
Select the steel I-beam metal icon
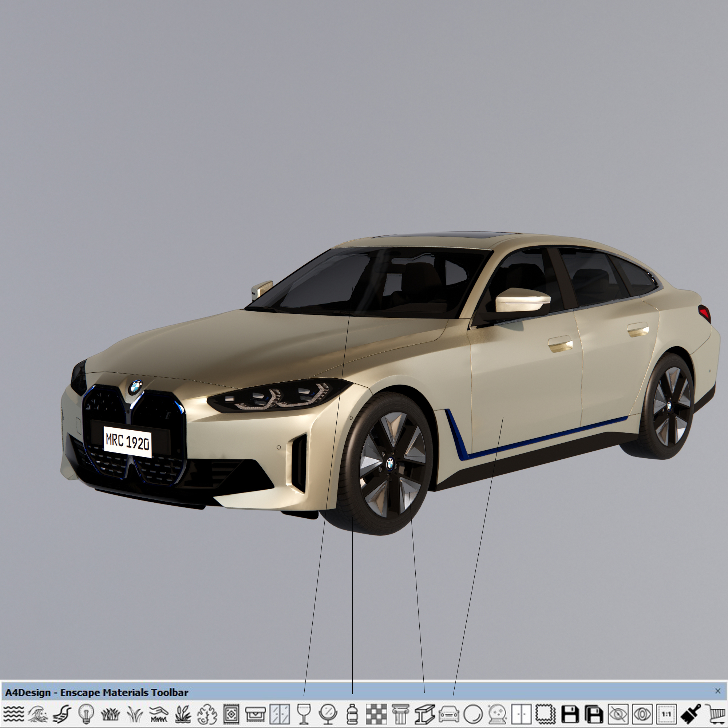point(425,714)
